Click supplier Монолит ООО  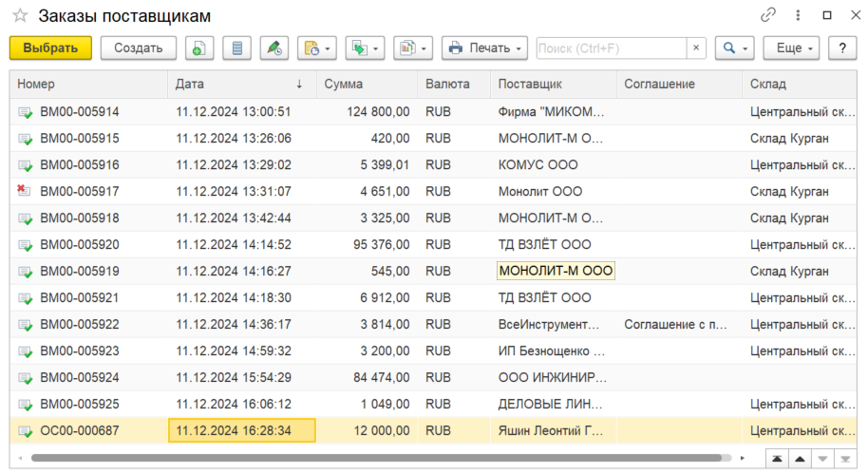click(x=540, y=192)
